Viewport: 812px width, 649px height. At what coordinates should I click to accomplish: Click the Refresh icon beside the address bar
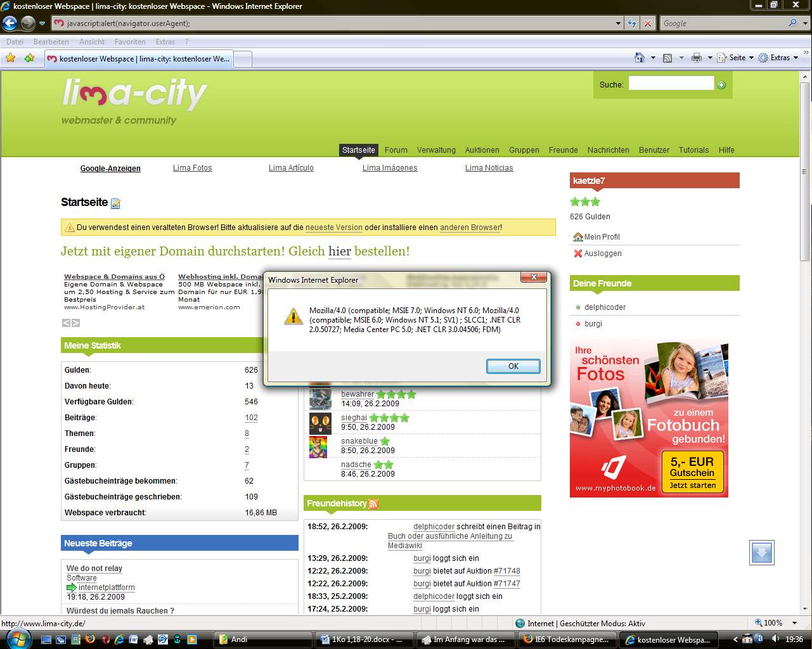pyautogui.click(x=632, y=23)
